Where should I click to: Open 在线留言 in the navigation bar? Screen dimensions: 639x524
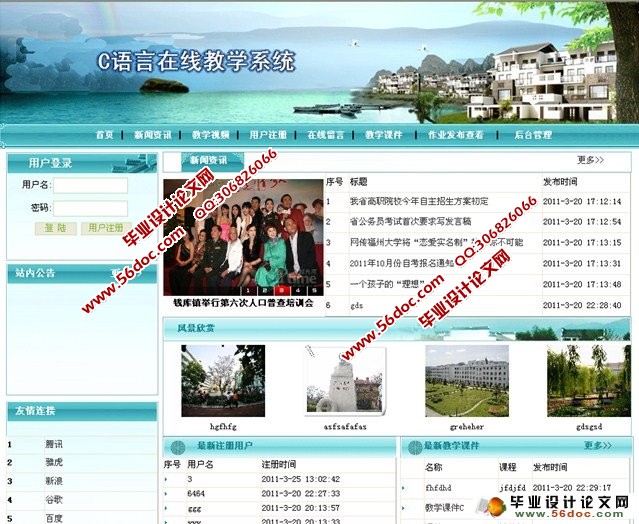[x=326, y=135]
